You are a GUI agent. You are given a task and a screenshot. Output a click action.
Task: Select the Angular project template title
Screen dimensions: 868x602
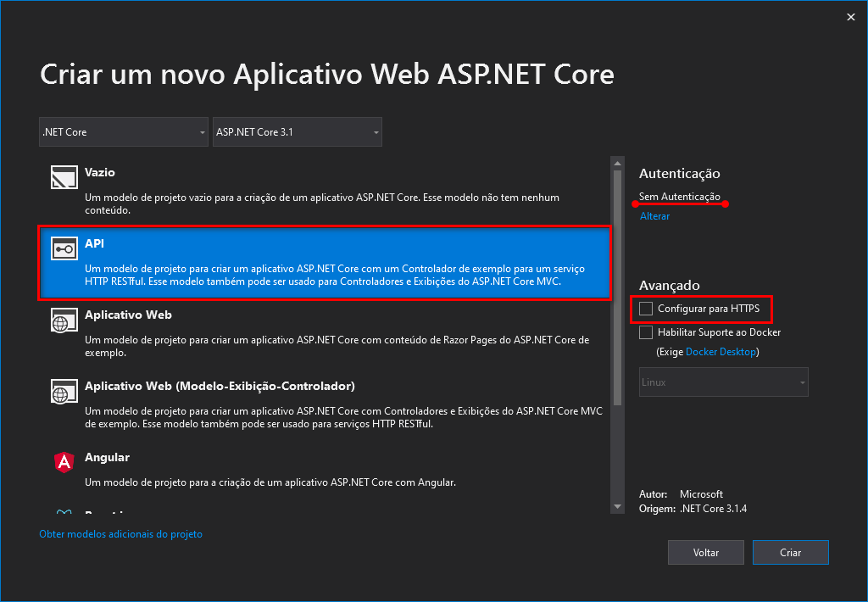pyautogui.click(x=107, y=457)
